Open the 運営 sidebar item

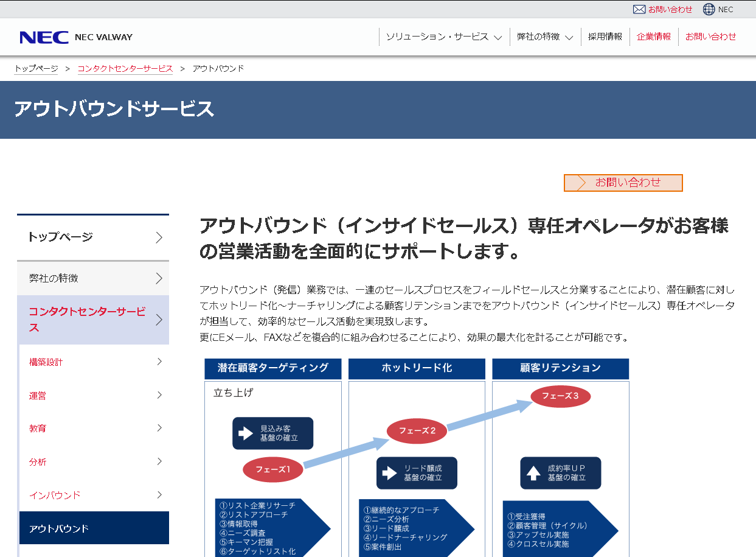click(x=94, y=396)
